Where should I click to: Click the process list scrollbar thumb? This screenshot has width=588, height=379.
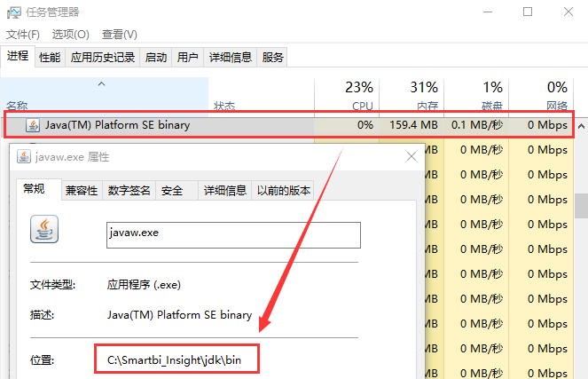pos(581,206)
